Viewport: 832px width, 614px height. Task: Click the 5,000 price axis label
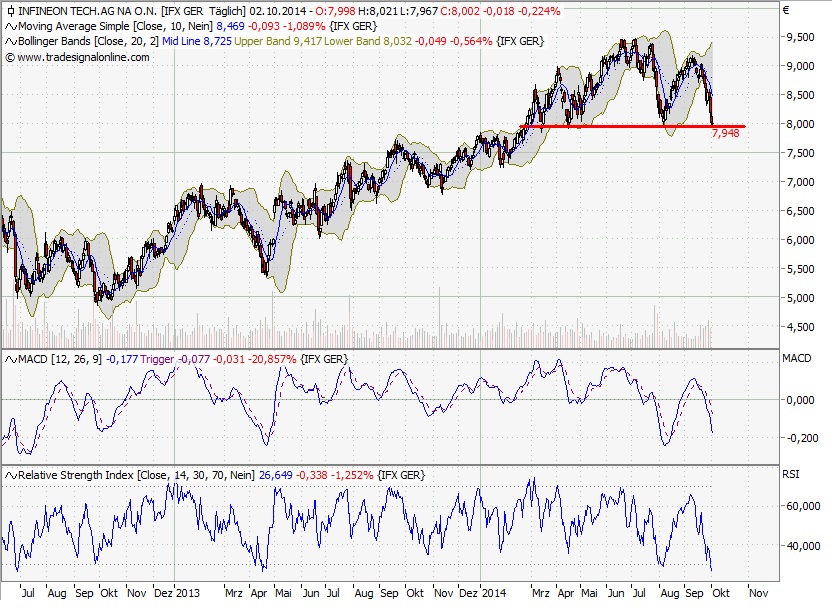(800, 298)
